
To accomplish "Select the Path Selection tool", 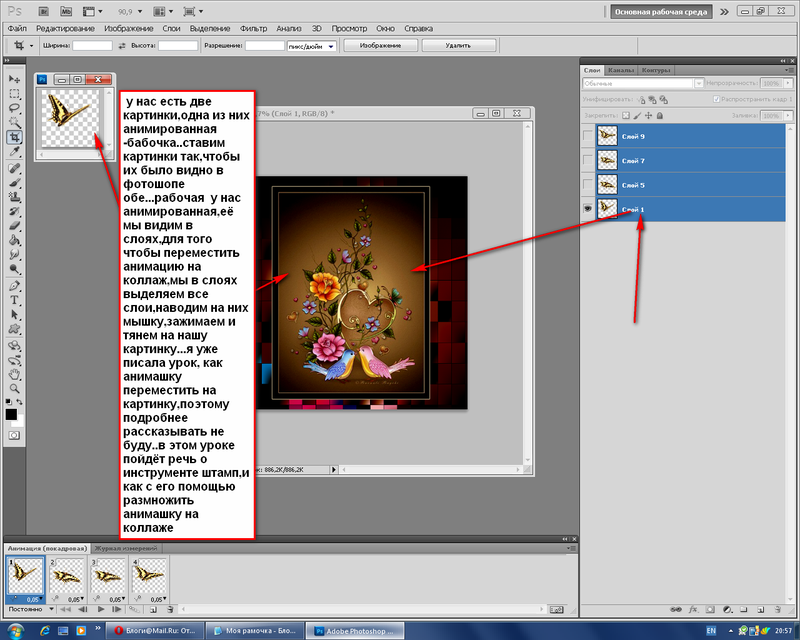I will coord(14,314).
